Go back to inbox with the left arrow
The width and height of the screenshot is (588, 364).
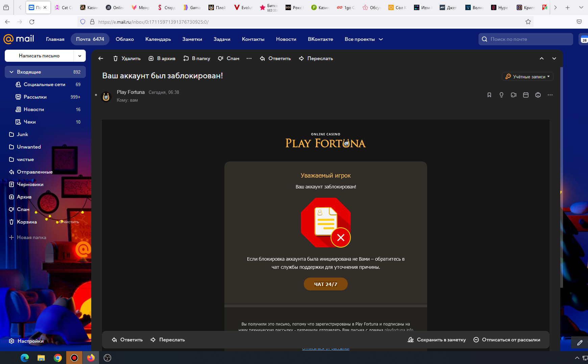[101, 58]
